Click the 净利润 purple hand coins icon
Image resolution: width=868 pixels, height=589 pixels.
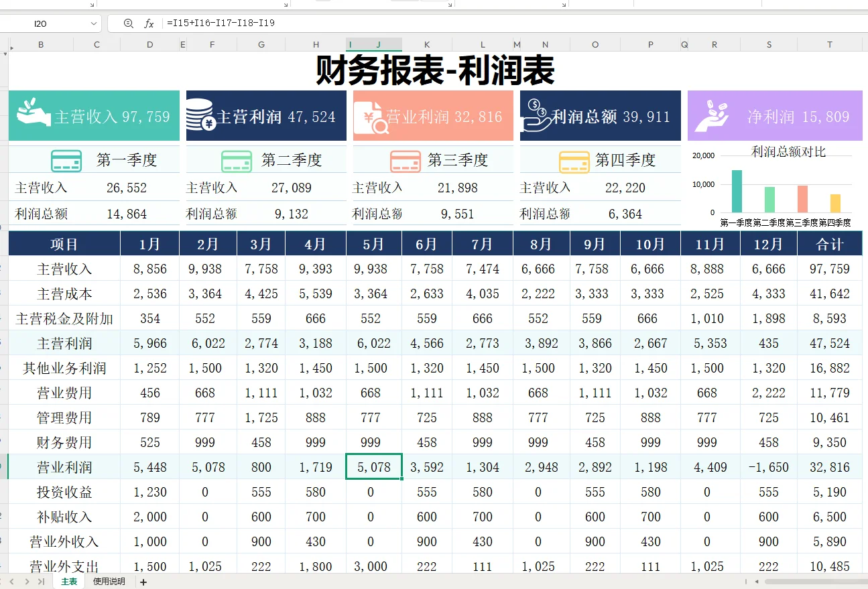tap(712, 115)
